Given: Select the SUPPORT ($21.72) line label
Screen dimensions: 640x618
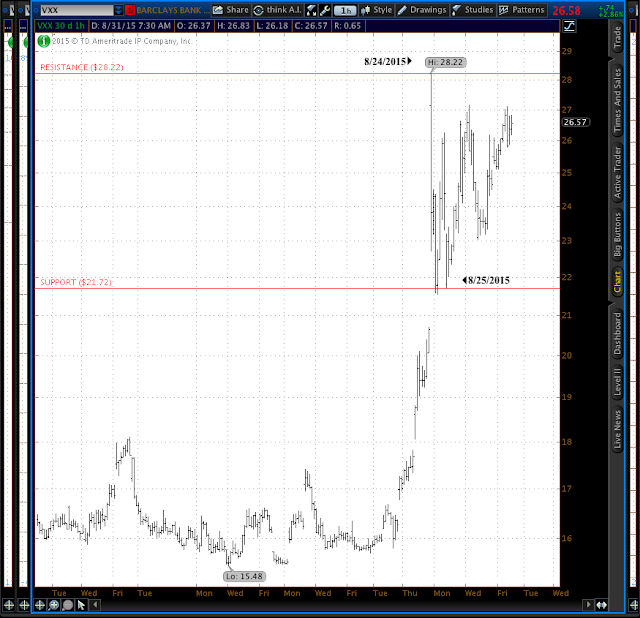Looking at the screenshot, I should click(76, 282).
